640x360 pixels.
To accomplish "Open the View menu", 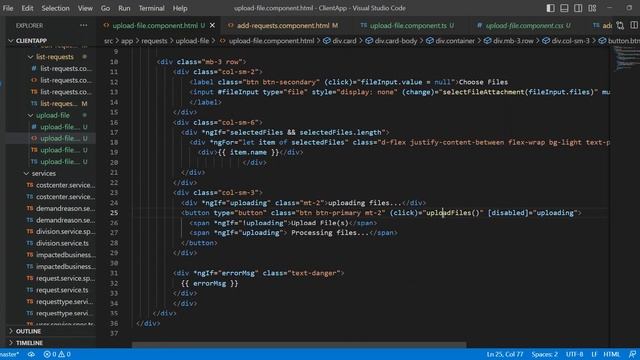I will pyautogui.click(x=85, y=8).
